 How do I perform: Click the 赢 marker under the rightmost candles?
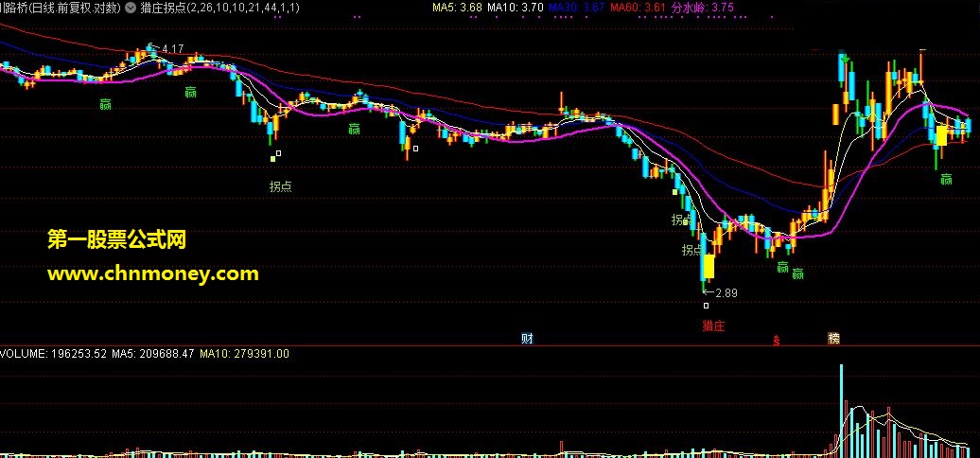[x=946, y=180]
